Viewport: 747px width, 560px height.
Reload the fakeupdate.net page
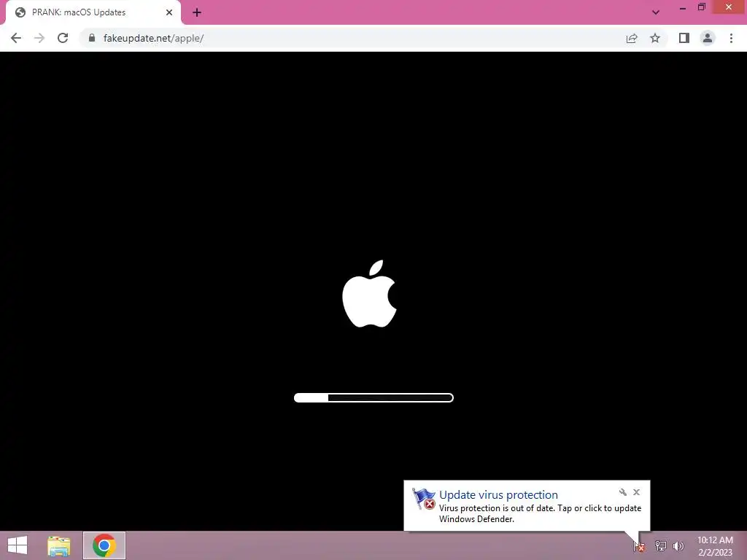pos(63,38)
